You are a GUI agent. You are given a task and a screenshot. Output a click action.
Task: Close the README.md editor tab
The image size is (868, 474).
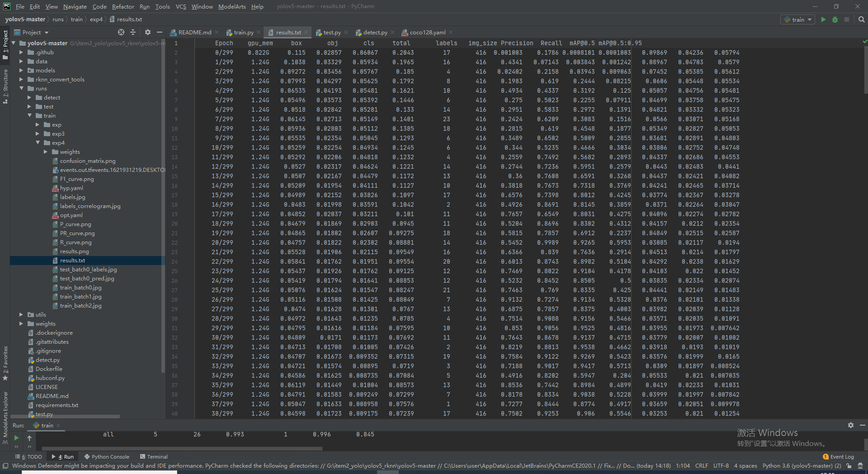pos(217,32)
